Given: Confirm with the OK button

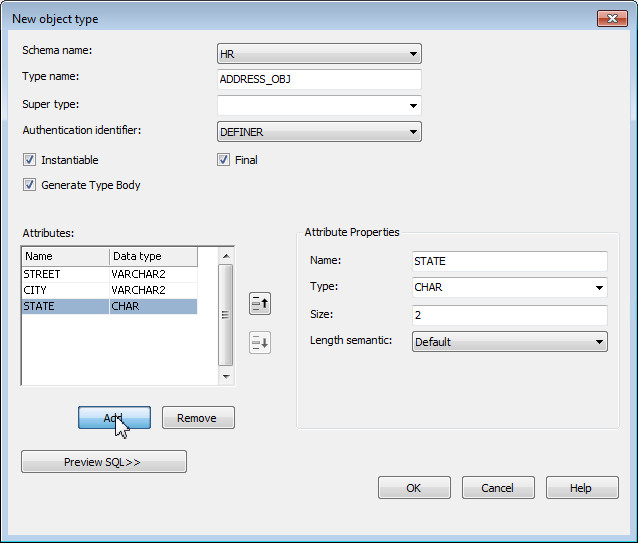Looking at the screenshot, I should coord(414,488).
